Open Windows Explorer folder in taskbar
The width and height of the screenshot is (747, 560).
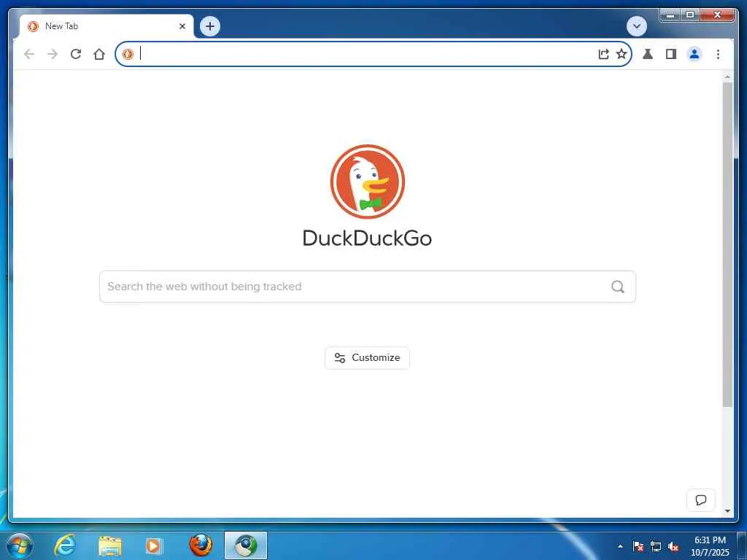(x=110, y=545)
